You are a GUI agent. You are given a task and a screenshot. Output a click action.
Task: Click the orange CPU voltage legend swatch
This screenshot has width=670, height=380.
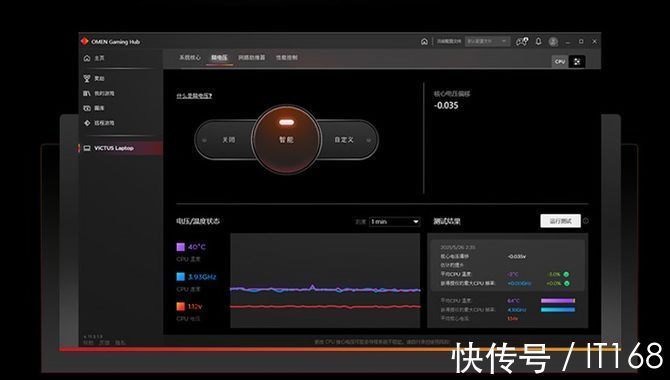coord(180,306)
